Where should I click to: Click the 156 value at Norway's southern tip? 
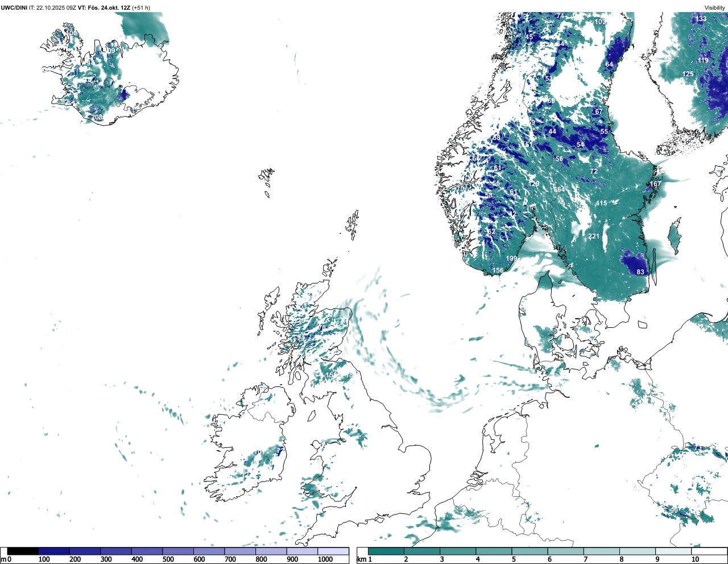(498, 271)
